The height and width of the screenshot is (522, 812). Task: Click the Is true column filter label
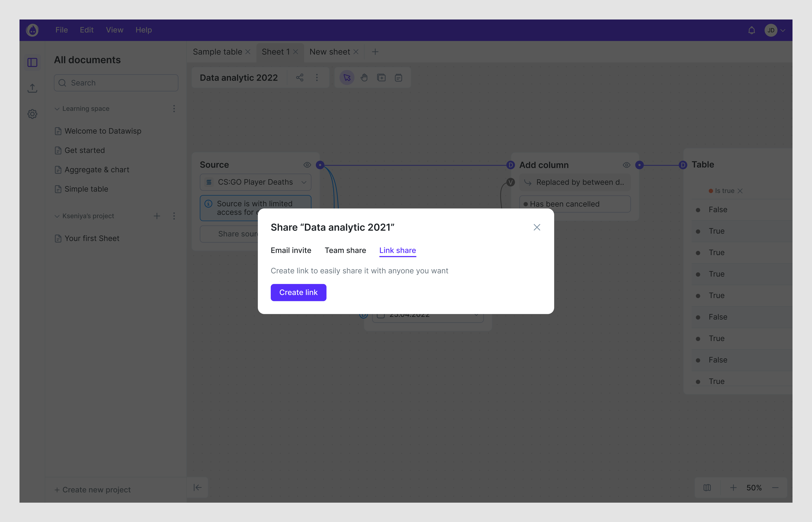724,191
